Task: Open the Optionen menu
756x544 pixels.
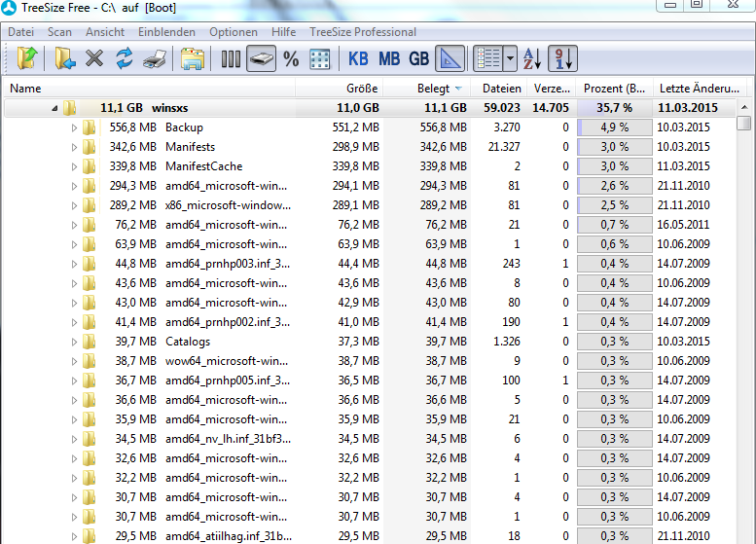Action: [x=234, y=32]
